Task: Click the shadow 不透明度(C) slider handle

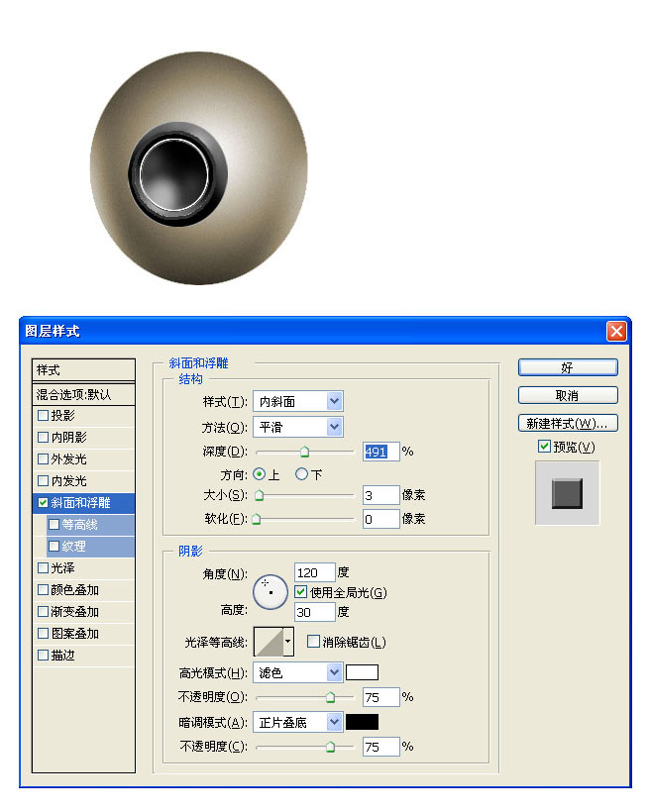Action: click(x=330, y=748)
